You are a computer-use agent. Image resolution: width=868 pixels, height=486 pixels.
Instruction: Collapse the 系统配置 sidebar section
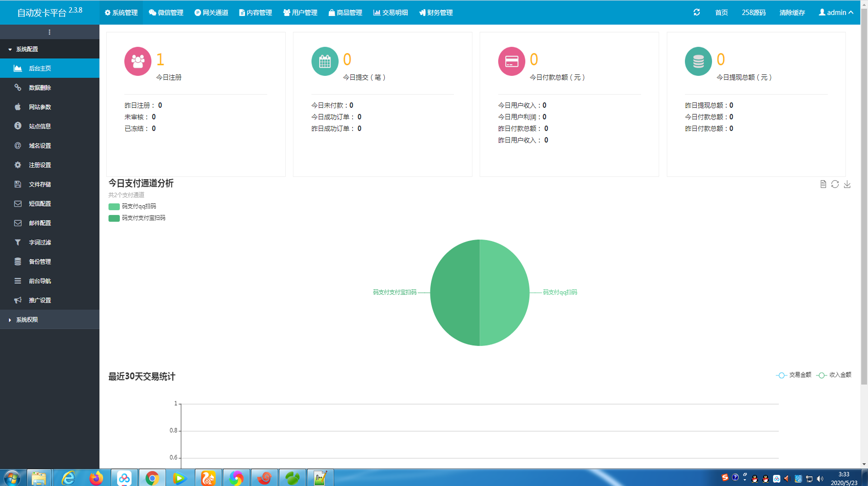50,49
